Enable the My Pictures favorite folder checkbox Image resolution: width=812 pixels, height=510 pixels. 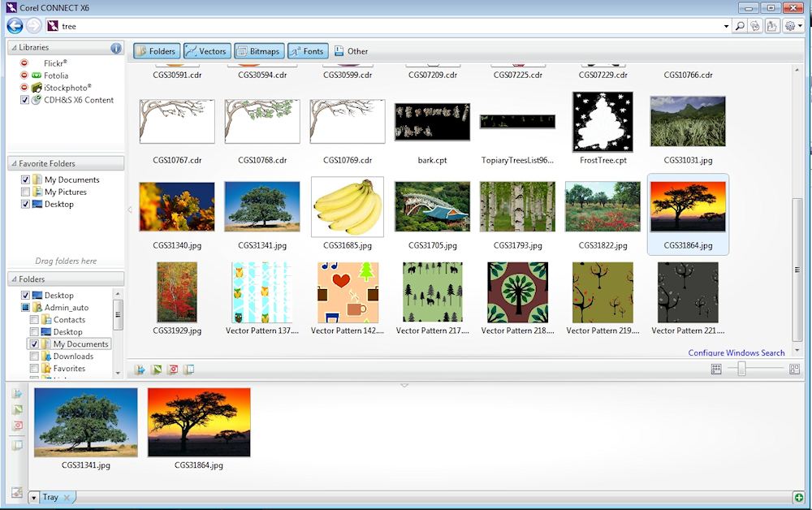pos(26,192)
